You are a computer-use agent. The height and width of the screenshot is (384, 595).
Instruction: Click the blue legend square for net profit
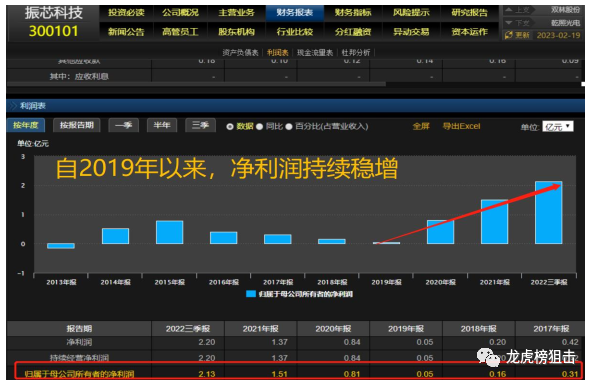(251, 294)
